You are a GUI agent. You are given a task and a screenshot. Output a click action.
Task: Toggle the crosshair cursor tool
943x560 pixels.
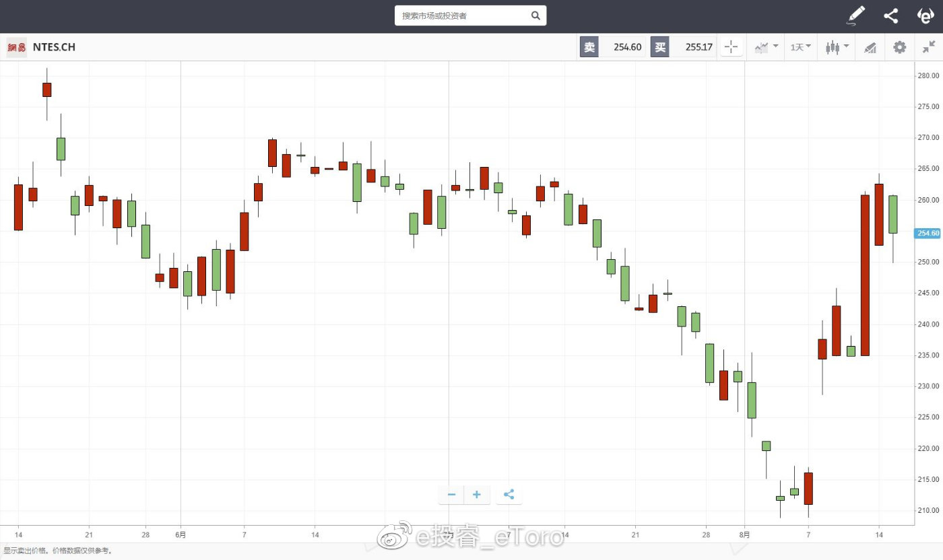(730, 47)
